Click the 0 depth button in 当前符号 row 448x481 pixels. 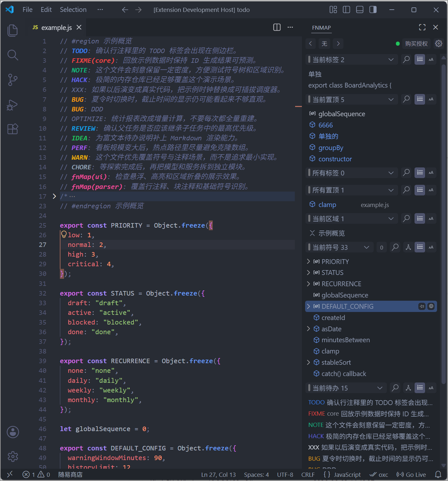pos(382,247)
